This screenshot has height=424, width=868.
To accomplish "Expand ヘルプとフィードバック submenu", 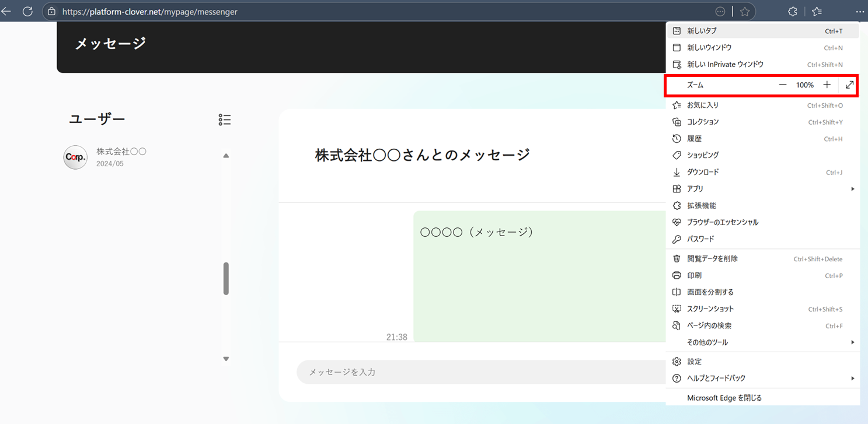I will pyautogui.click(x=762, y=379).
